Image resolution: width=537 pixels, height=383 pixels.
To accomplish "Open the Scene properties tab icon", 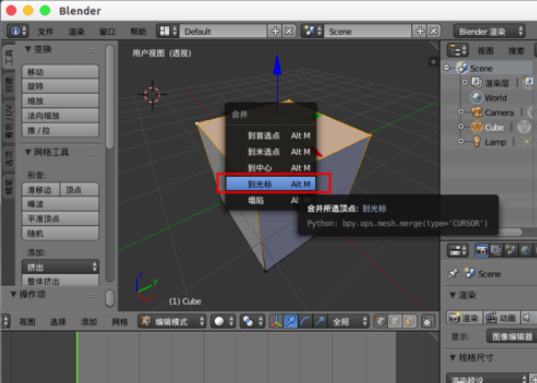I will (x=511, y=250).
